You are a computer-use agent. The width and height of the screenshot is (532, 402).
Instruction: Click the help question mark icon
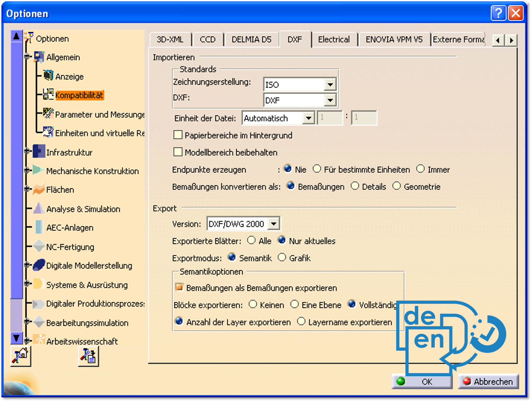tap(498, 14)
